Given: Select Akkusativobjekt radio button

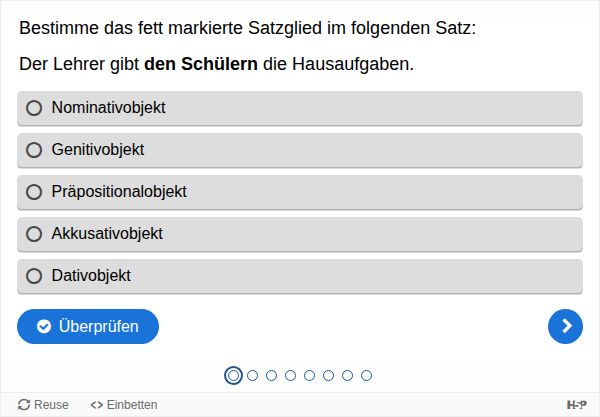Looking at the screenshot, I should point(34,234).
